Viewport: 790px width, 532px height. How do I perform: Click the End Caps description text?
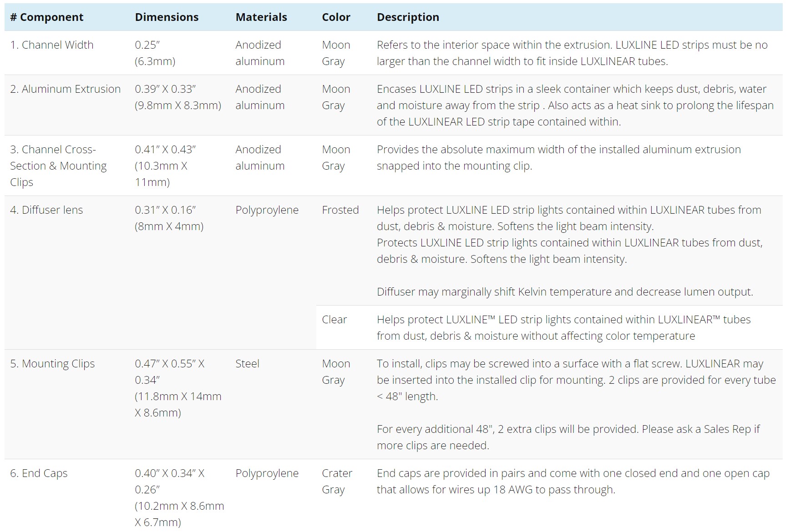(573, 482)
